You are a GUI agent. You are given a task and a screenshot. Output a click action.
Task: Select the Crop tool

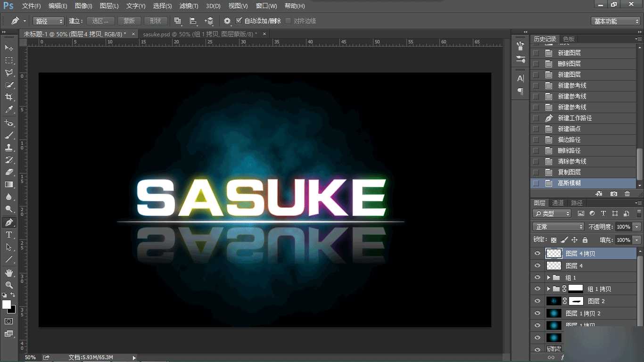[9, 97]
